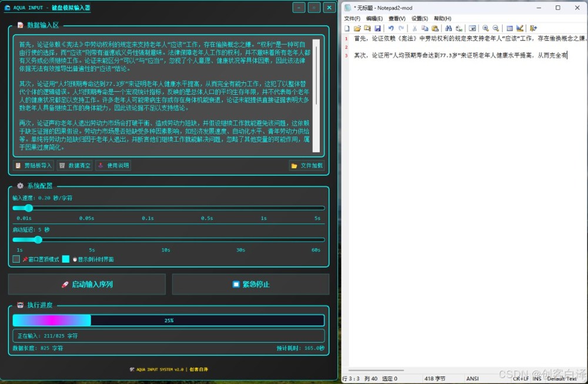This screenshot has height=384, width=588.
Task: Click 行 3:3 position in Notepad2 status bar
Action: pyautogui.click(x=350, y=379)
